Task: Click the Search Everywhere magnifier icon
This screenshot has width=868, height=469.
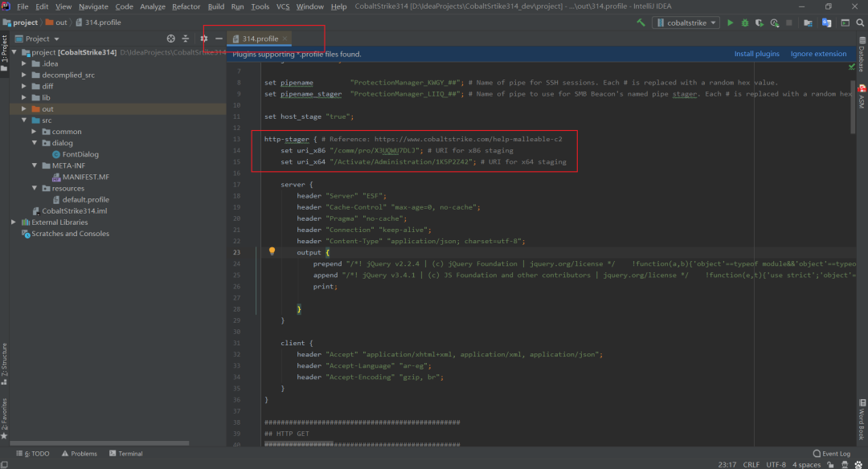Action: [x=860, y=22]
